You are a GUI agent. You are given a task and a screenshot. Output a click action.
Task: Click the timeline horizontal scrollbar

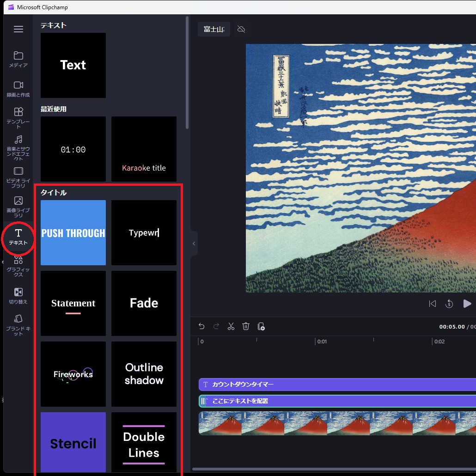[x=334, y=470]
